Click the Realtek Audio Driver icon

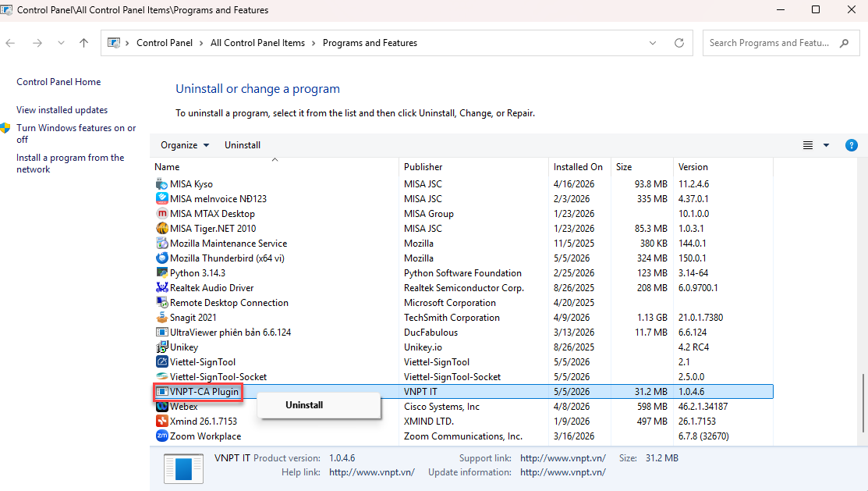(x=161, y=287)
